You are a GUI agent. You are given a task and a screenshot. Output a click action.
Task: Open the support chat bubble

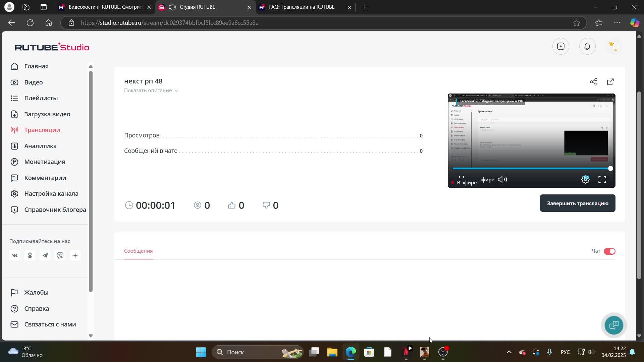(613, 325)
